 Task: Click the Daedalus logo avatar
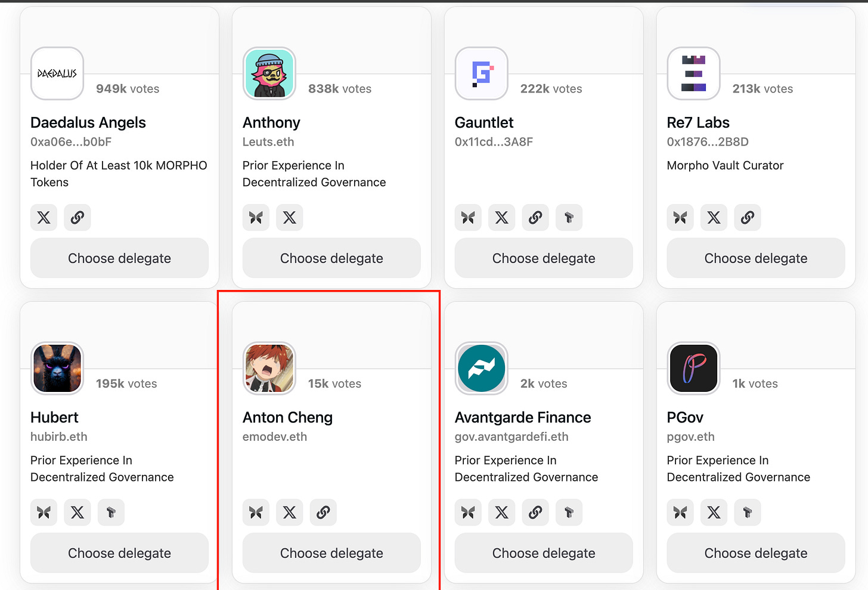pyautogui.click(x=57, y=73)
